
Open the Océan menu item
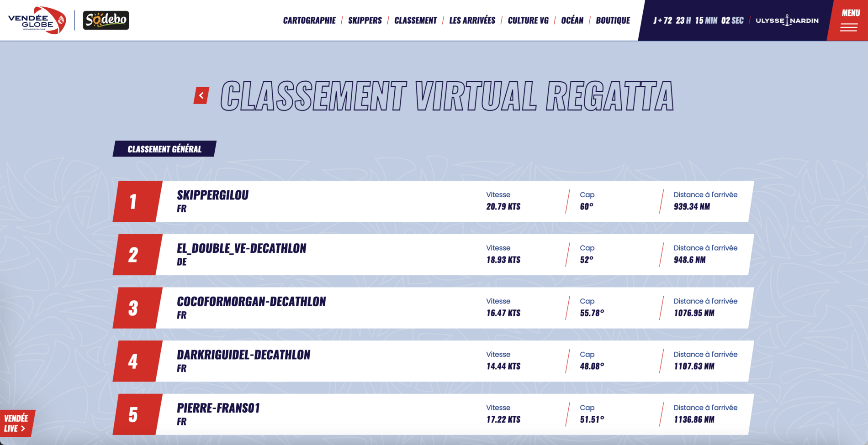tap(572, 21)
